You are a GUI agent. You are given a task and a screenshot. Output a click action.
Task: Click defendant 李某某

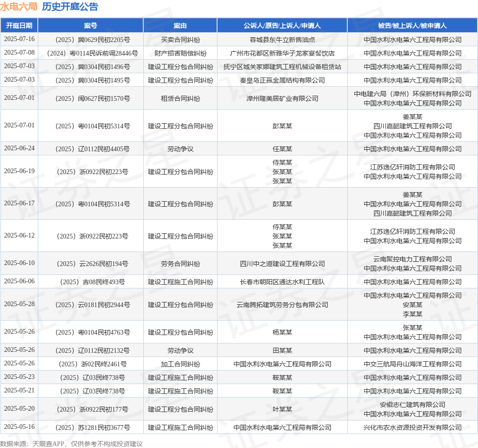coord(413,314)
